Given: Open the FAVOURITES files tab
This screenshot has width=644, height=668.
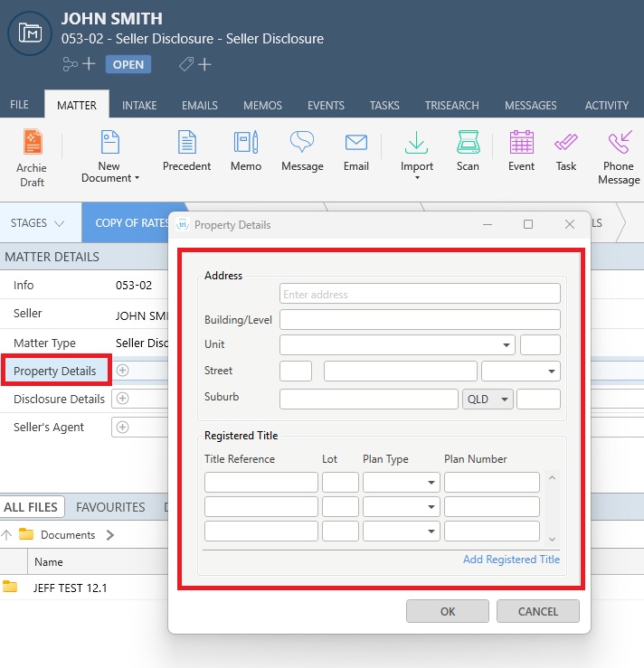Looking at the screenshot, I should click(x=110, y=507).
